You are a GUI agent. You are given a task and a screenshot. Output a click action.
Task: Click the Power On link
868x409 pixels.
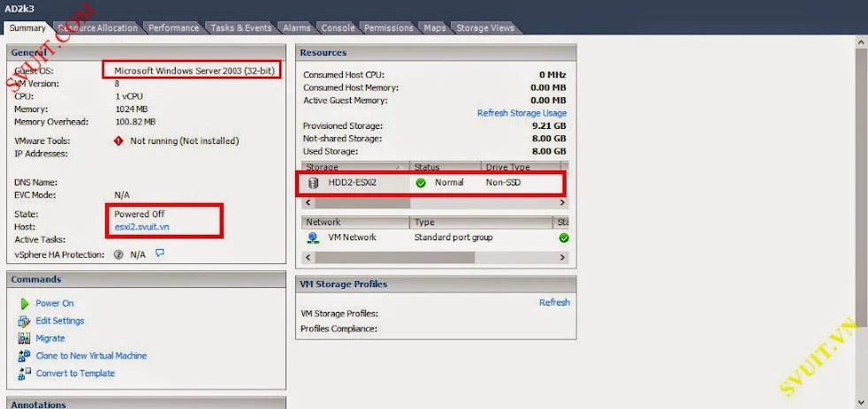tap(54, 303)
